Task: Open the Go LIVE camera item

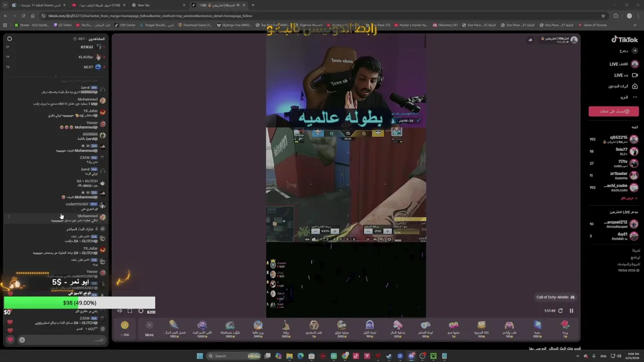Action: (x=626, y=75)
